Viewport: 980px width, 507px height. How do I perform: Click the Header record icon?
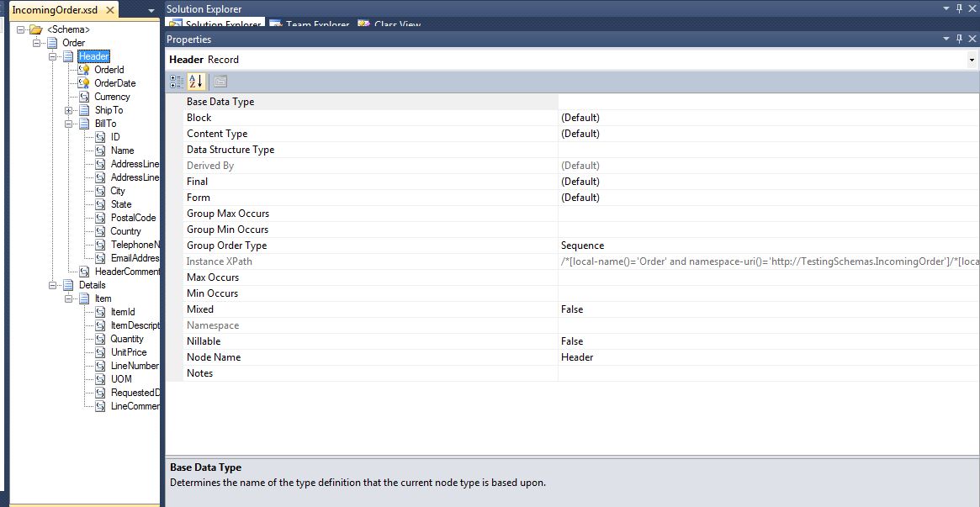[x=68, y=57]
